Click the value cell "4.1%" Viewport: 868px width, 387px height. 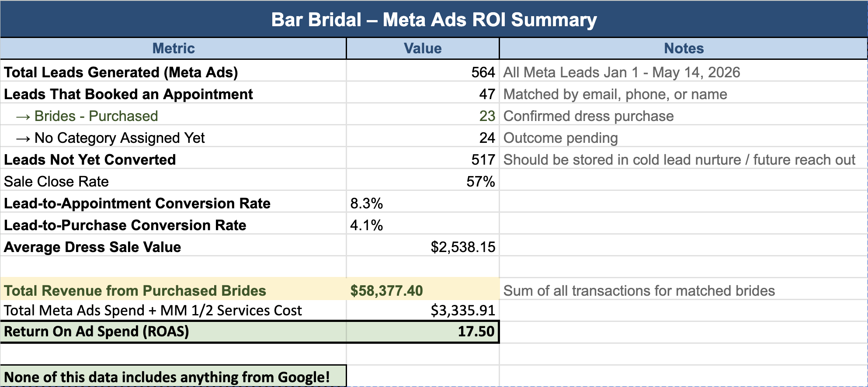(423, 223)
